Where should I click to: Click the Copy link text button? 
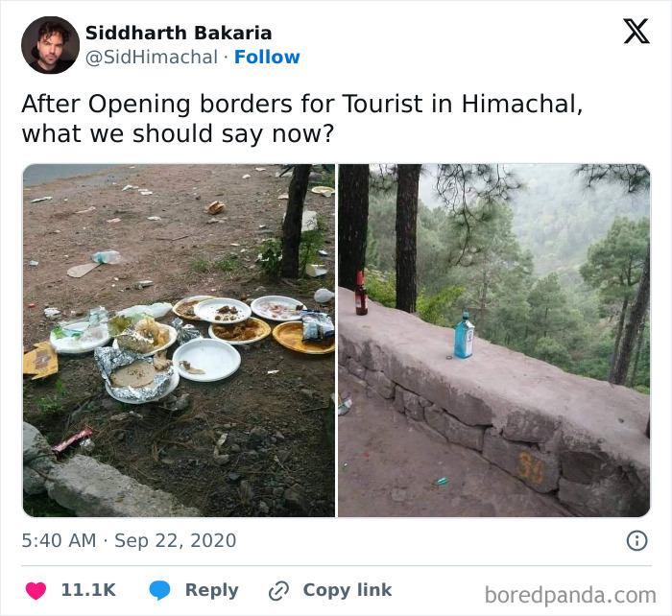coord(347,590)
